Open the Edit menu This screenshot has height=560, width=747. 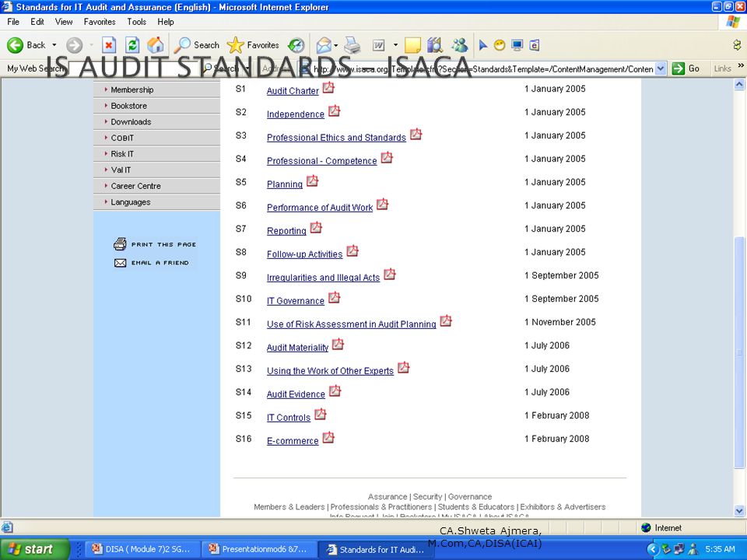37,22
